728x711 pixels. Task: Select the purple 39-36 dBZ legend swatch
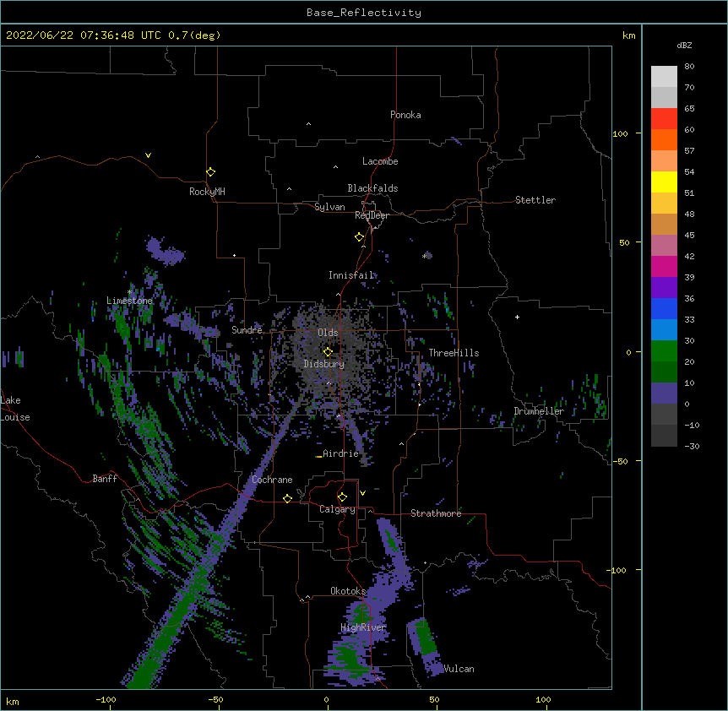click(664, 287)
